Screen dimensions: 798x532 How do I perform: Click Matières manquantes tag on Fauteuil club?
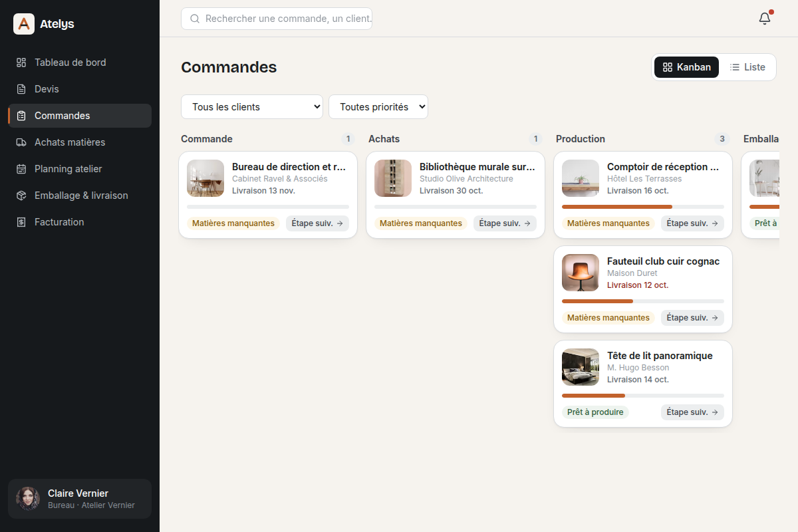tap(608, 318)
